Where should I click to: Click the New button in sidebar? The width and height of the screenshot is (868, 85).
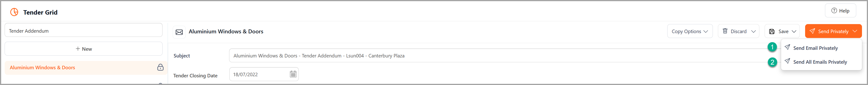click(83, 49)
